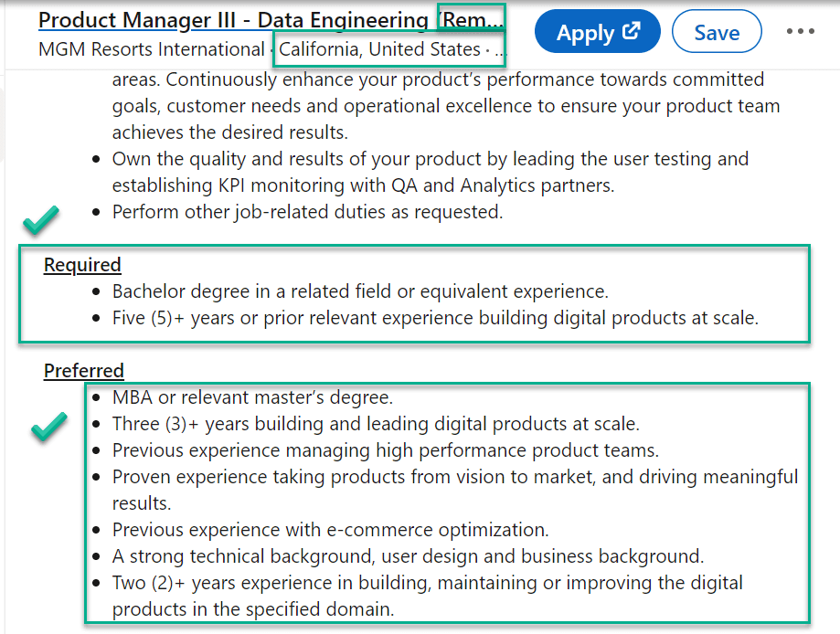Expand the Required section heading

81,265
